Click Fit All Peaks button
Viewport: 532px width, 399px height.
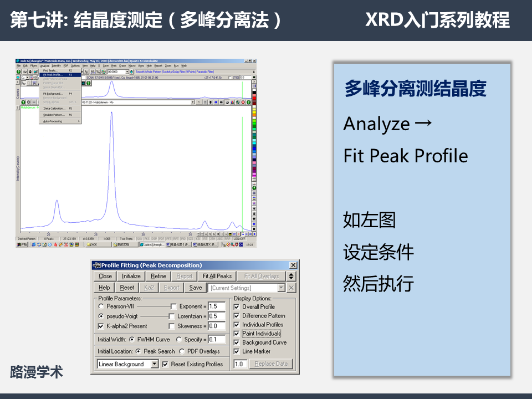pyautogui.click(x=217, y=276)
